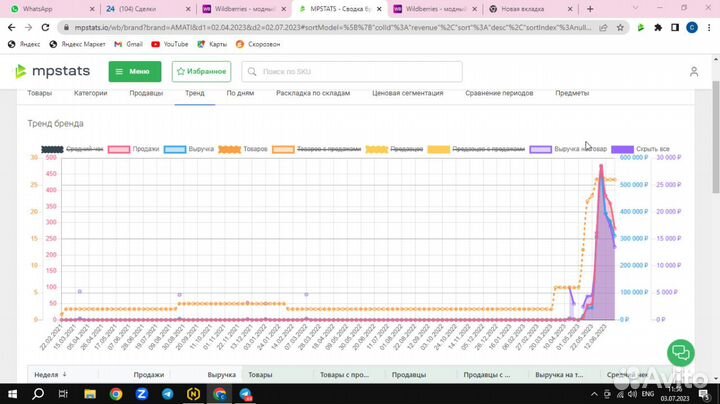
Task: Switch to the По дням tab
Action: click(x=240, y=93)
